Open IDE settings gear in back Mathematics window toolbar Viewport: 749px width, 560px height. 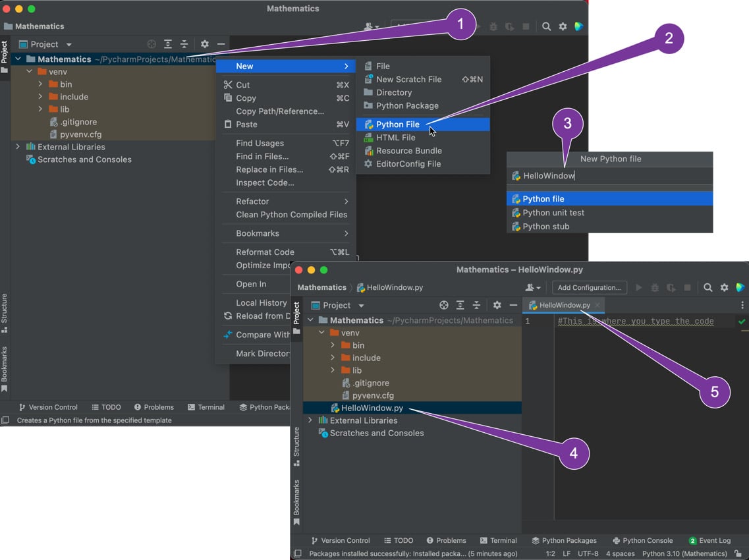[563, 26]
